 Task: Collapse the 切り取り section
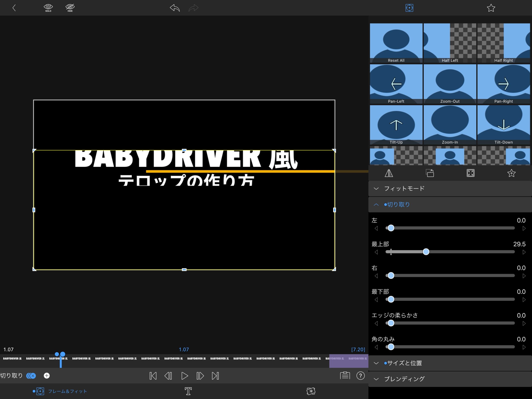pos(450,205)
